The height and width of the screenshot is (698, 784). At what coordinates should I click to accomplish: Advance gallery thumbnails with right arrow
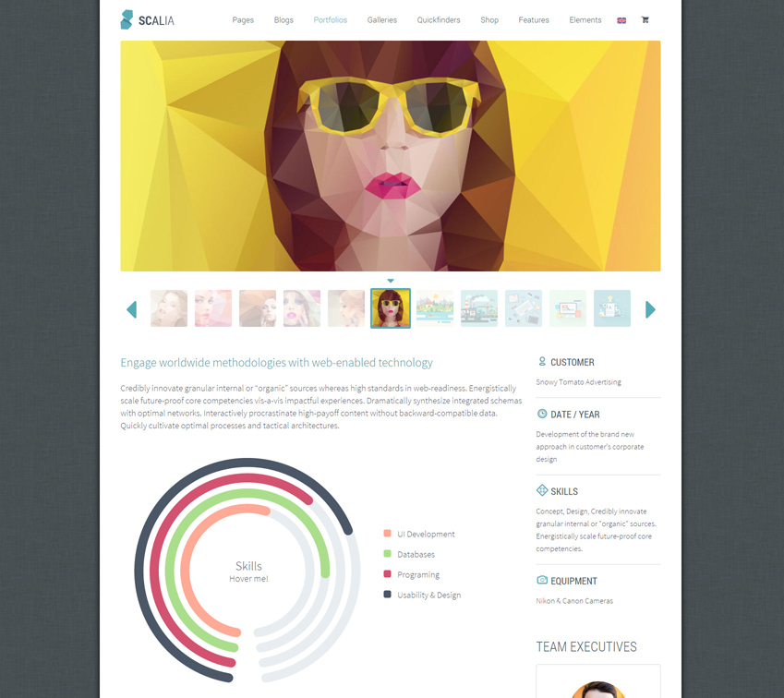650,309
